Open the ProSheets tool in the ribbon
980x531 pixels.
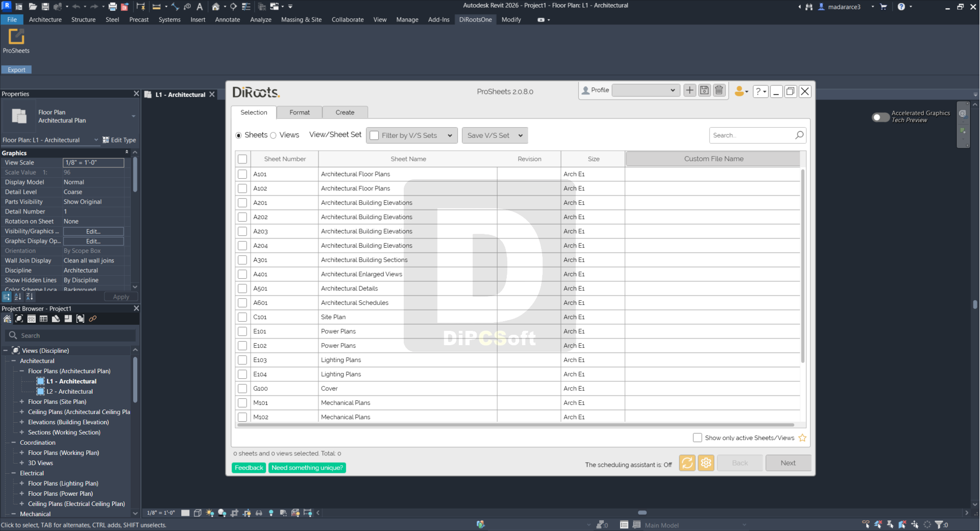click(x=16, y=41)
